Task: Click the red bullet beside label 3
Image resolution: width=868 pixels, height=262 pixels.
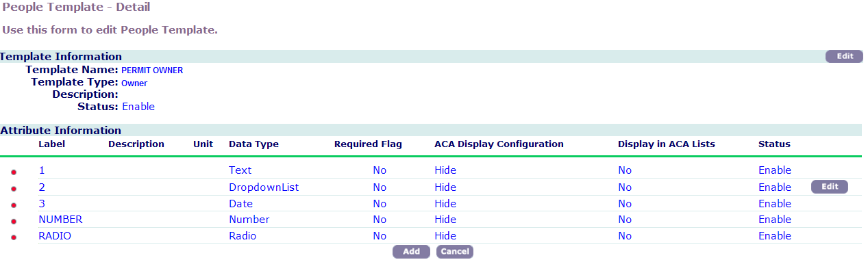Action: tap(14, 205)
